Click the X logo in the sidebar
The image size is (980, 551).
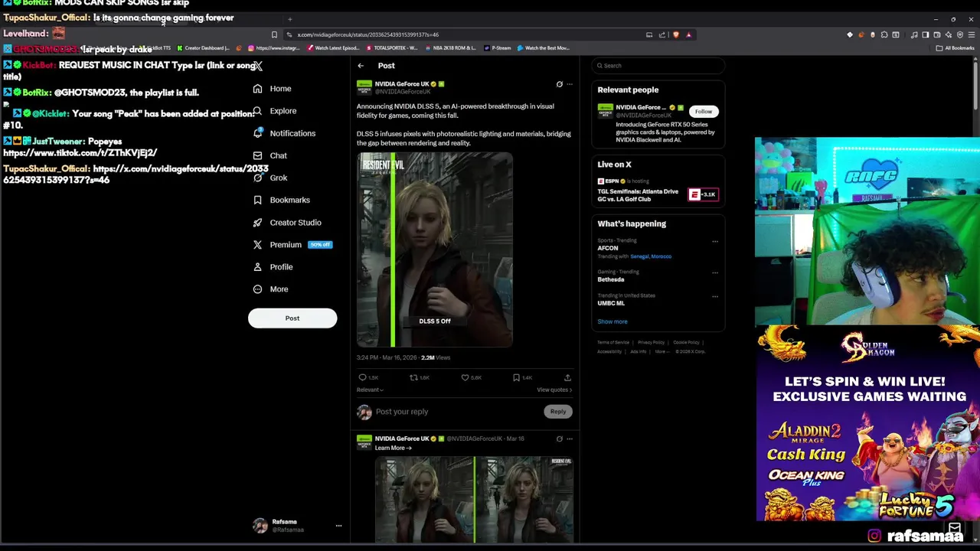click(x=258, y=66)
